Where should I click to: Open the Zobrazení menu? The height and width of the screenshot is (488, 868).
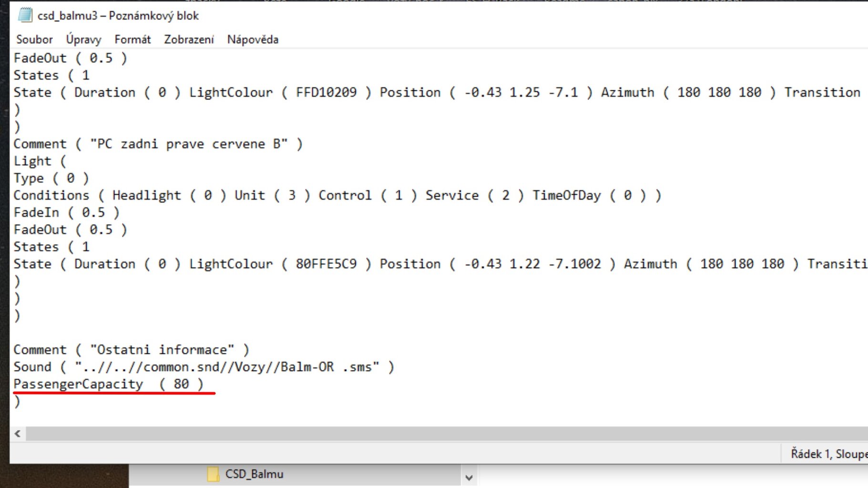[189, 40]
